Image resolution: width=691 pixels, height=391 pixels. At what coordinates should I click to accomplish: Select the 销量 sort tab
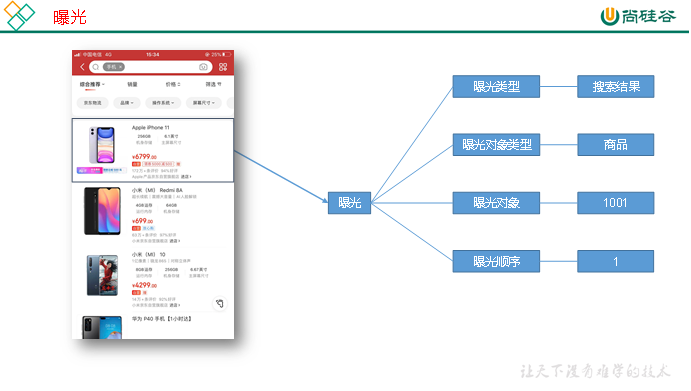pyautogui.click(x=132, y=84)
